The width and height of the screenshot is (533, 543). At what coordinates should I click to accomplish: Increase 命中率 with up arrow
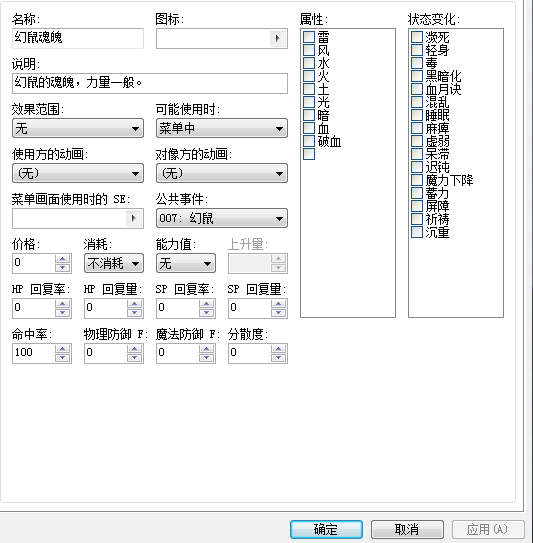[x=63, y=349]
